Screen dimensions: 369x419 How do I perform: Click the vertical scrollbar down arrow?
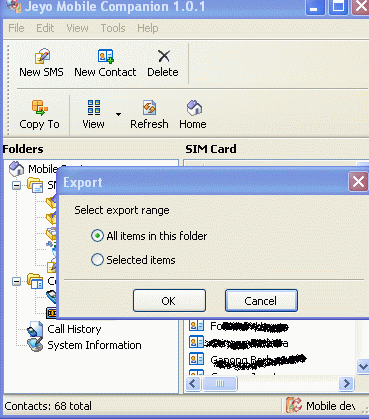(x=363, y=366)
